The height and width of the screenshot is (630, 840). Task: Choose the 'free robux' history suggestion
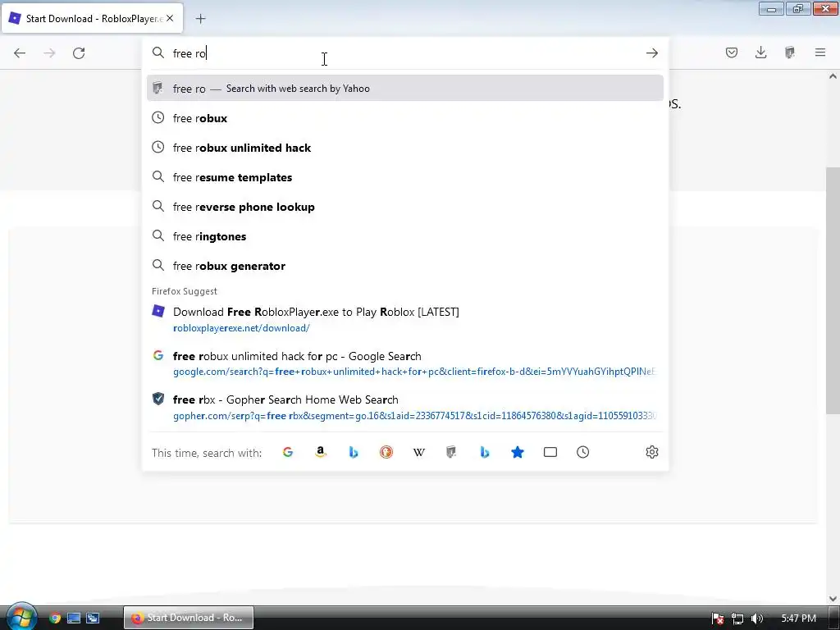(x=405, y=118)
